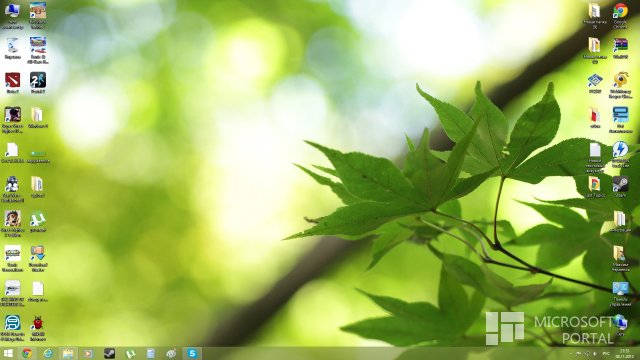Viewport: 640px width, 360px height.
Task: Open Internet Explorer from the taskbar
Action: click(48, 353)
